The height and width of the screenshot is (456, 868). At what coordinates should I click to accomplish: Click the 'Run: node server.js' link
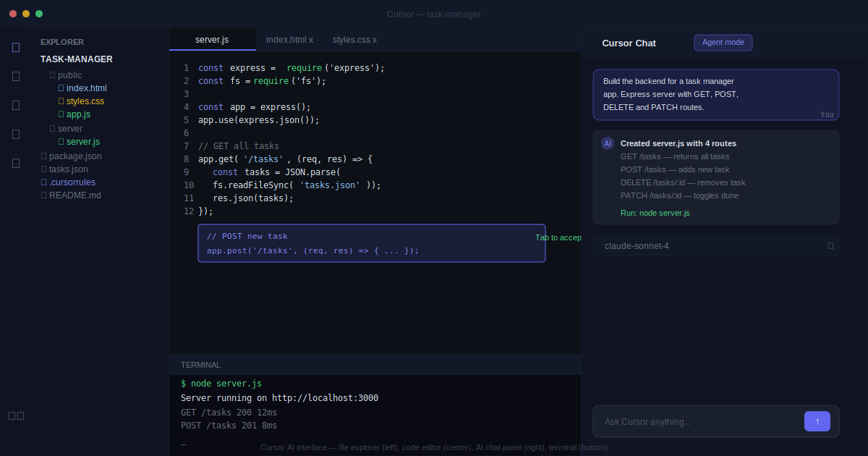click(655, 213)
